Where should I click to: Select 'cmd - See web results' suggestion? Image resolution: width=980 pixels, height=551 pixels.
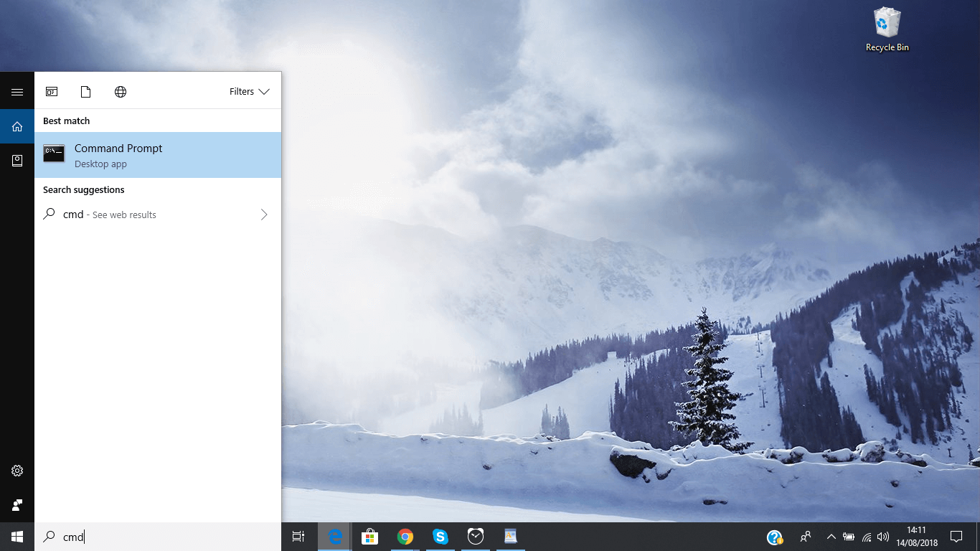click(x=158, y=215)
